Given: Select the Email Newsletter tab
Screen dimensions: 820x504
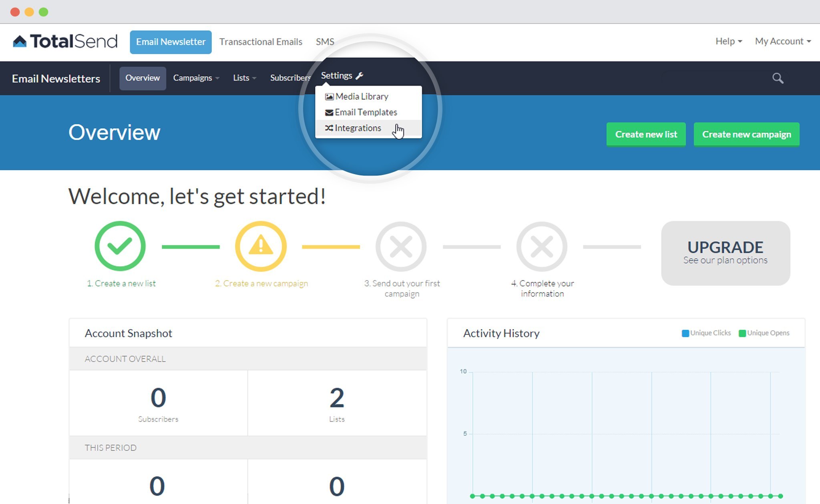Looking at the screenshot, I should point(170,42).
